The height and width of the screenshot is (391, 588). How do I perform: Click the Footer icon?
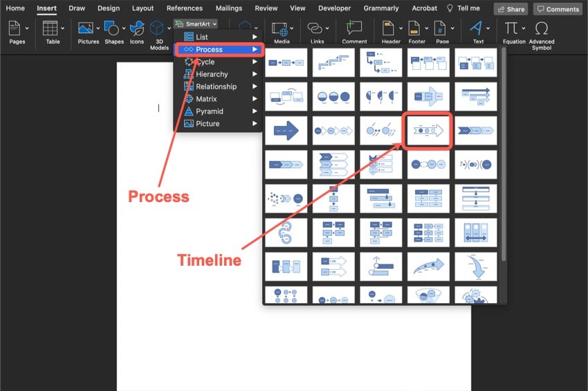tap(414, 28)
